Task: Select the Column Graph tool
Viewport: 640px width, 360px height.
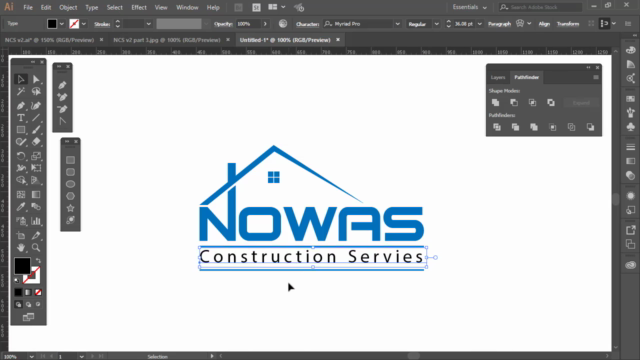Action: point(36,221)
